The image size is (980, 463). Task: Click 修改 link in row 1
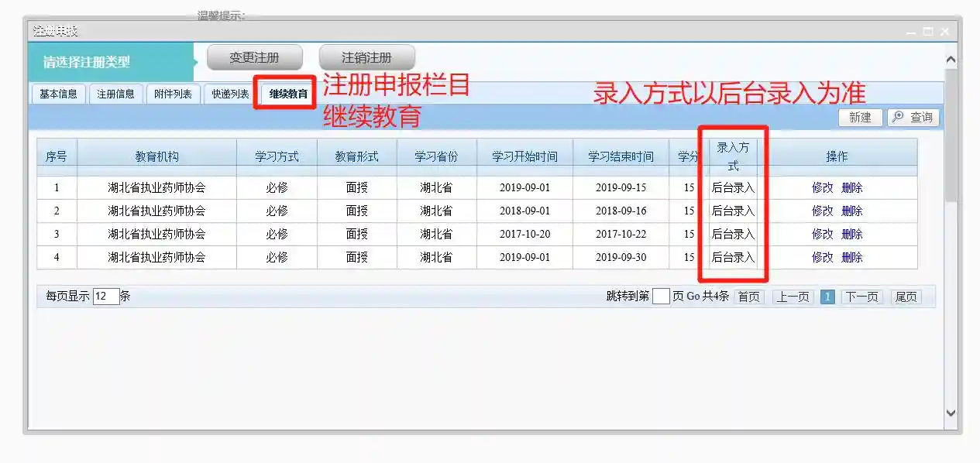pyautogui.click(x=822, y=187)
